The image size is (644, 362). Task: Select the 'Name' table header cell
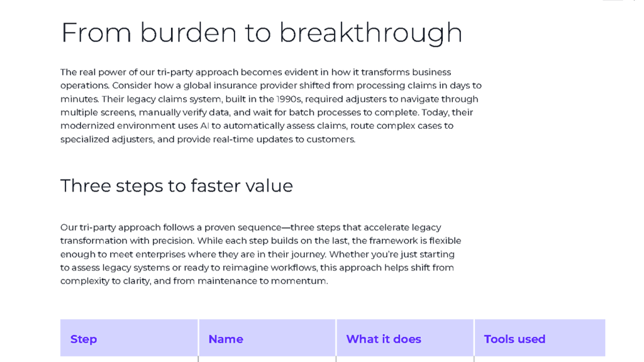pyautogui.click(x=267, y=337)
